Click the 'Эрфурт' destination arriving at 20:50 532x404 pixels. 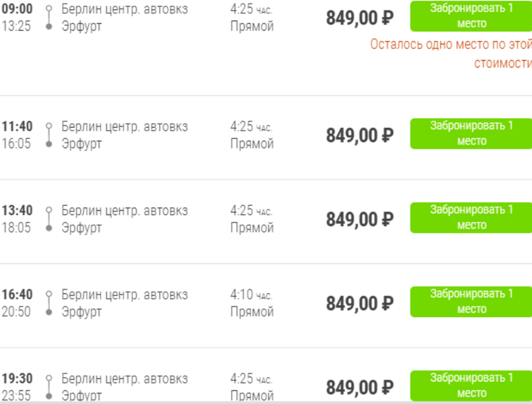point(82,312)
